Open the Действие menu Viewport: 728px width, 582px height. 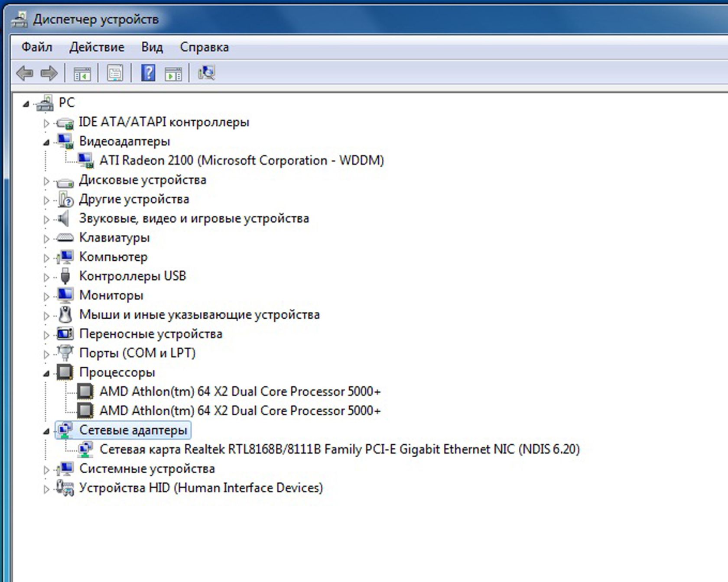(x=97, y=47)
